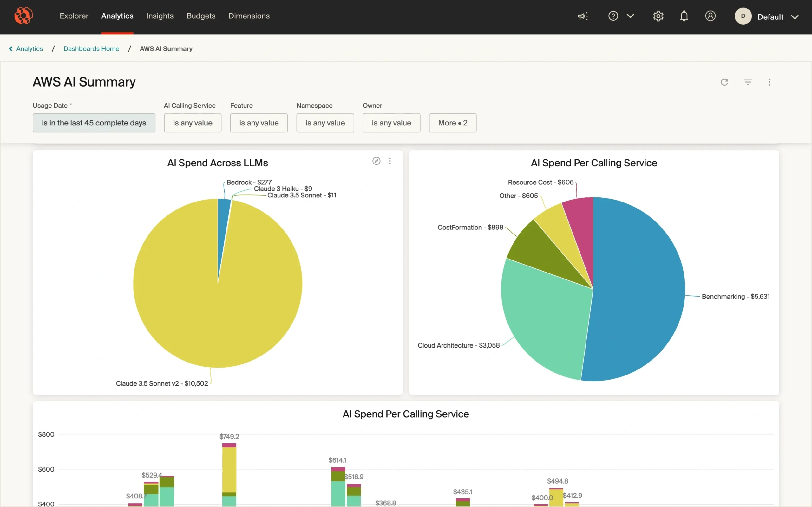
Task: Expand the help menu chevron
Action: point(630,16)
